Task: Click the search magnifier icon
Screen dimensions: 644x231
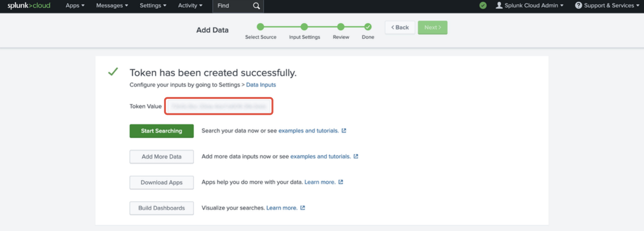Action: click(x=256, y=6)
